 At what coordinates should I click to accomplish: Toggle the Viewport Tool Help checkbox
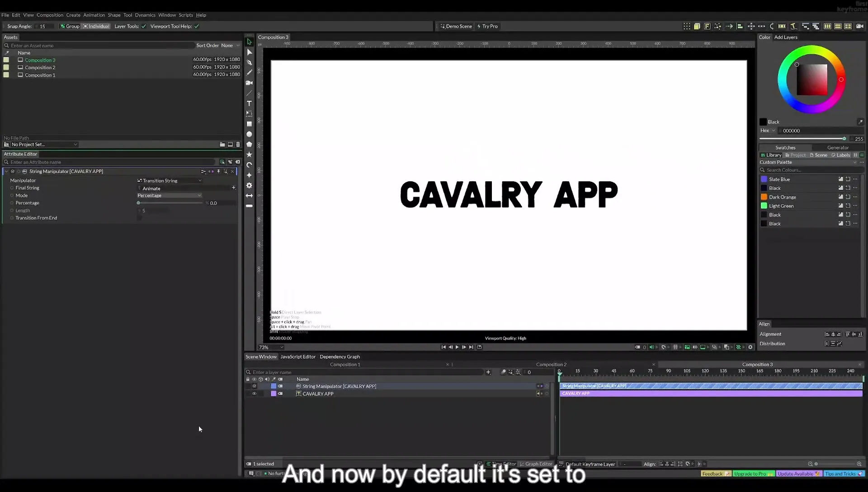[x=197, y=26]
